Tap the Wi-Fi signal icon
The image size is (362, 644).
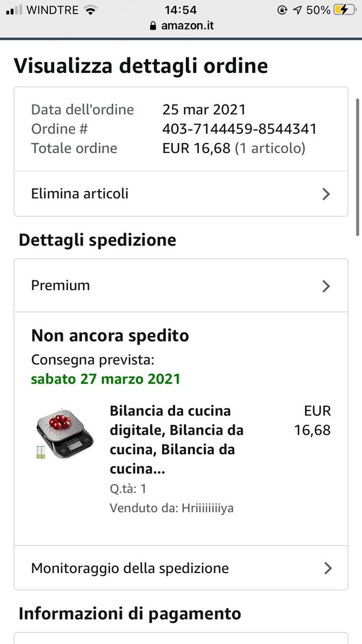[x=91, y=10]
